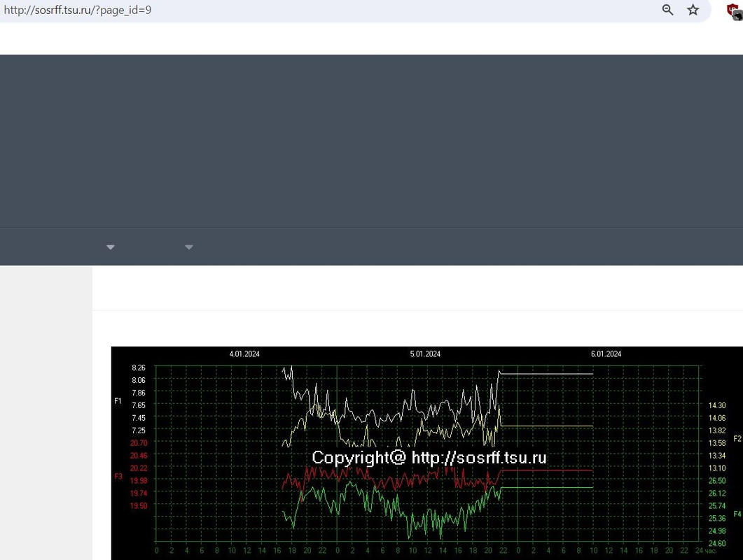The image size is (743, 560).
Task: Click the F1 axis label
Action: click(x=118, y=401)
